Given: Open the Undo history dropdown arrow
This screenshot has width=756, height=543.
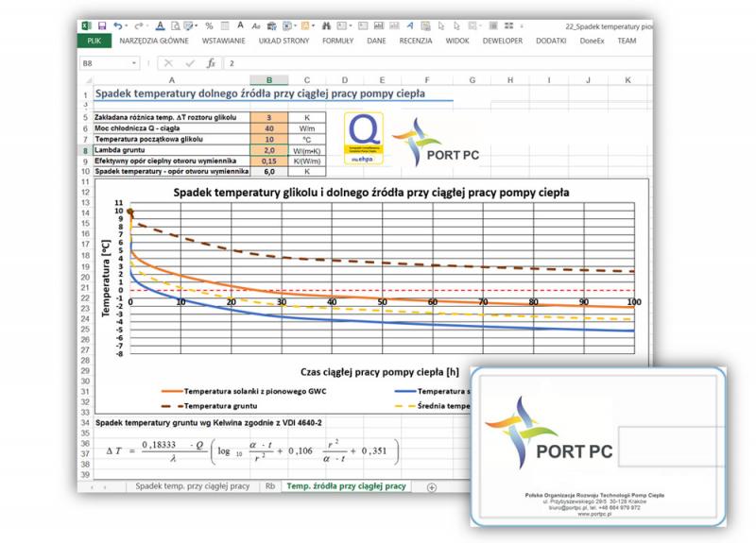Looking at the screenshot, I should 127,25.
